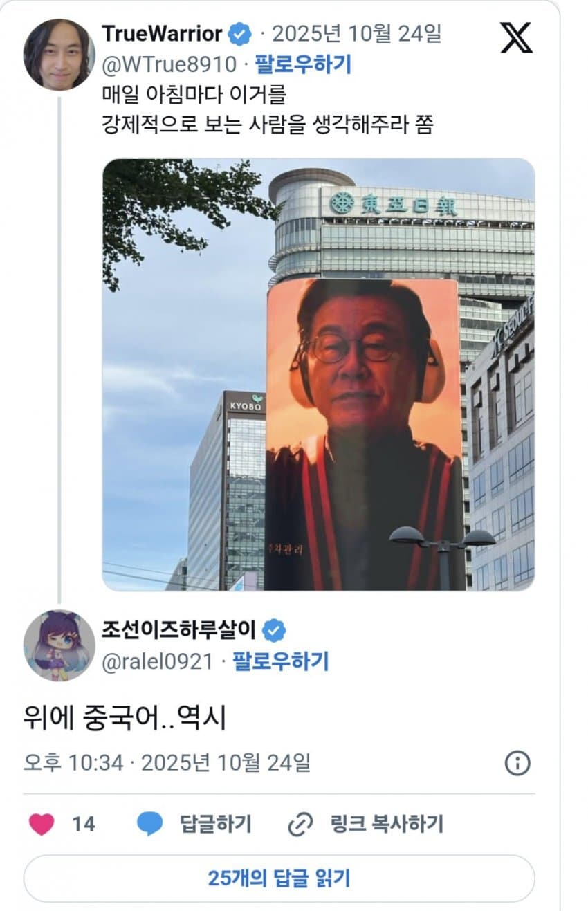Open the billboard photo attachment
588x911 pixels.
319,374
